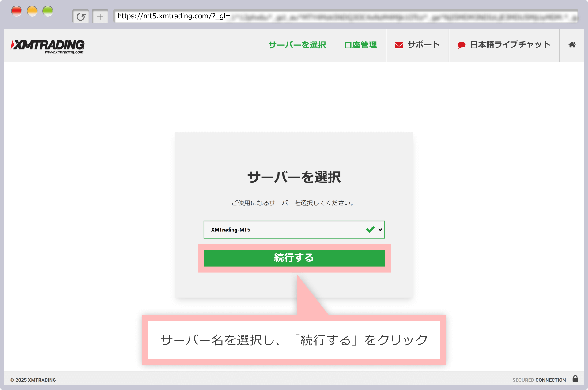Click the lock icon in footer
The image size is (588, 390).
click(x=575, y=379)
